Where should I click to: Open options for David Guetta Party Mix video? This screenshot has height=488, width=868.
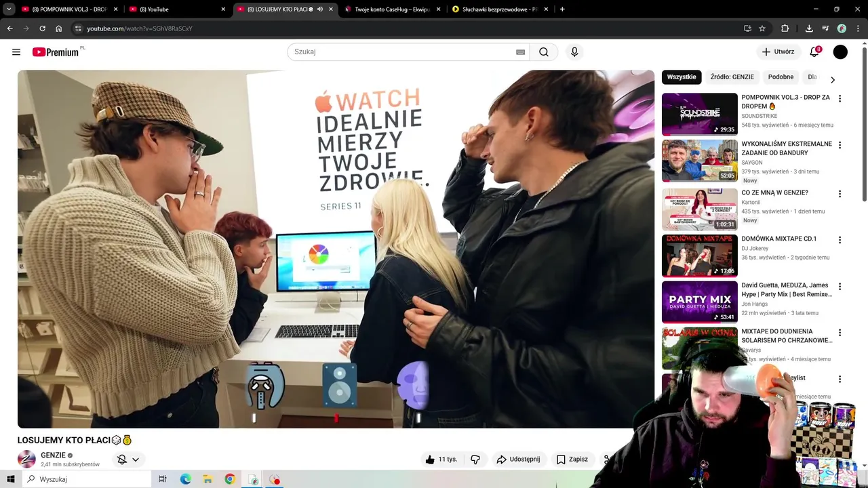tap(840, 287)
